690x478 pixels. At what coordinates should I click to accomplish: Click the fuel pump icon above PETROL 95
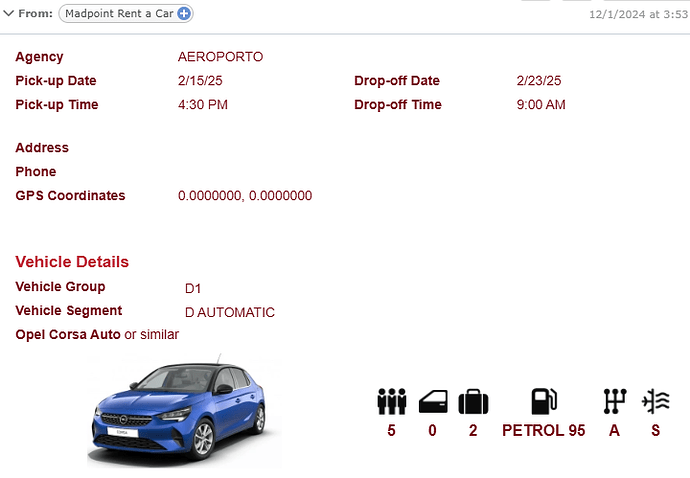click(544, 401)
